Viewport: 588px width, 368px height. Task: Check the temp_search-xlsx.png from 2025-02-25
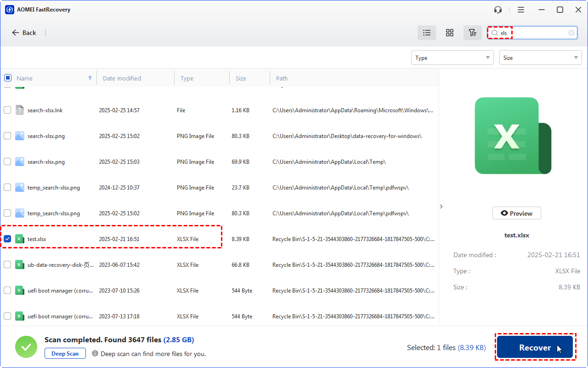pyautogui.click(x=7, y=213)
